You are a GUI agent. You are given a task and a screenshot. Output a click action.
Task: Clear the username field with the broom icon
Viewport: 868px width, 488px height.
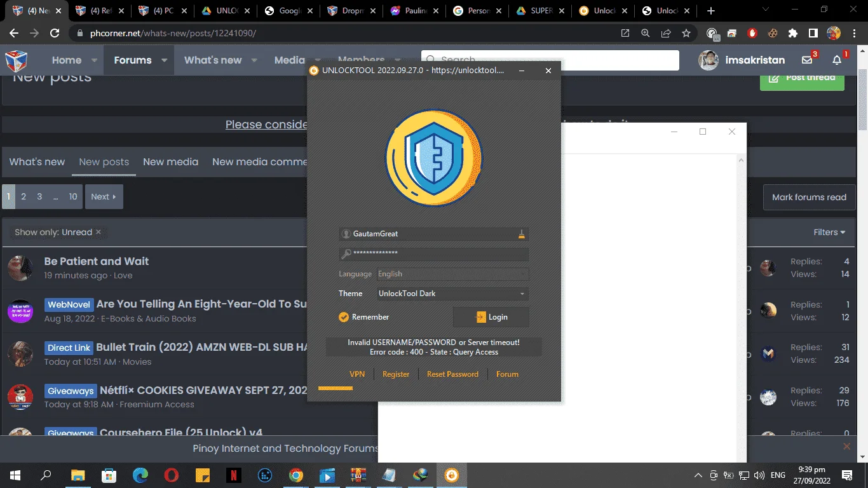(x=521, y=234)
